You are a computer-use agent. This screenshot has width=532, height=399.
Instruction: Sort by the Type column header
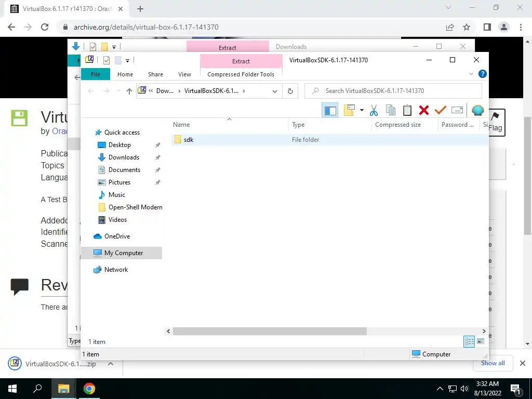point(330,125)
